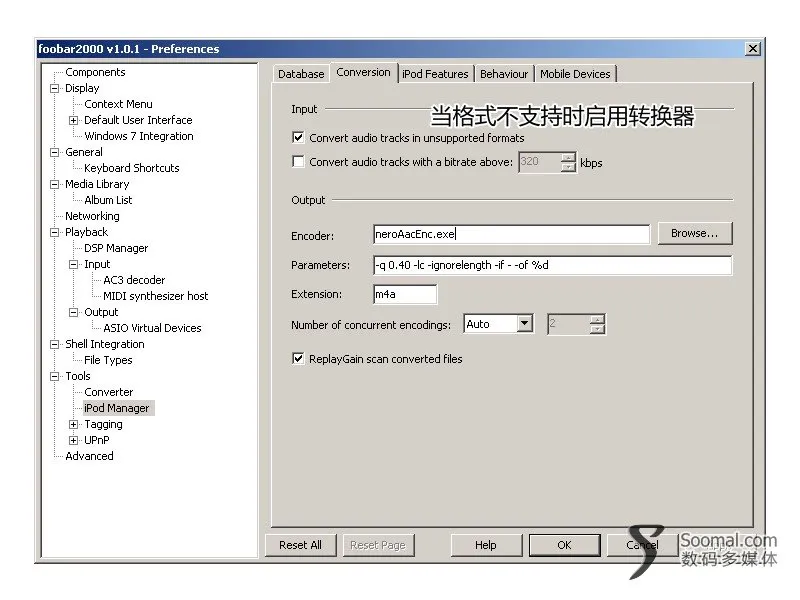
Task: Select the Playback tree item label
Action: [86, 232]
